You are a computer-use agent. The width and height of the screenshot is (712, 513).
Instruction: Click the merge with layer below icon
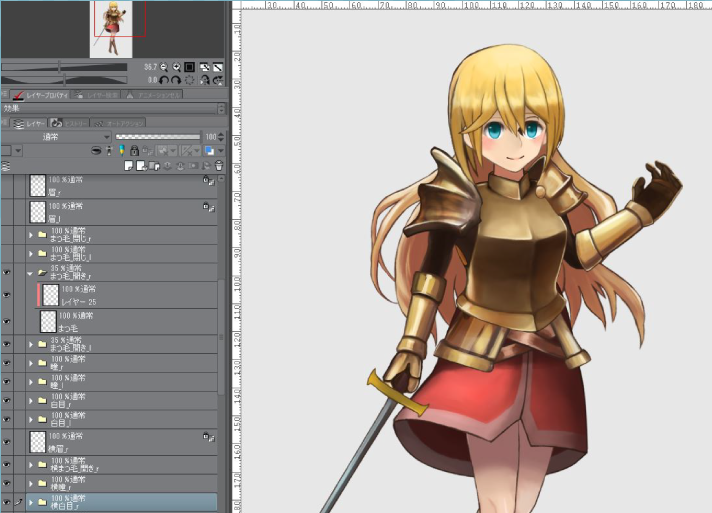[180, 166]
